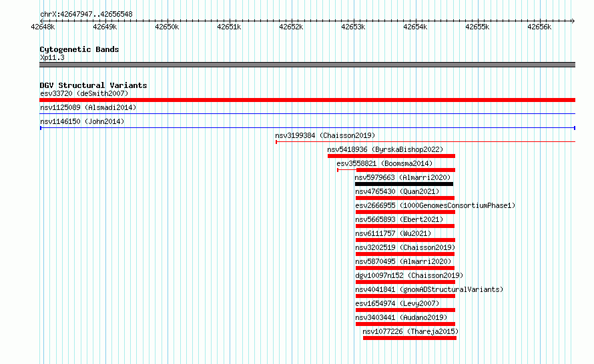Select nsv4041841 (gnomADStructuralVariants) label
The height and width of the screenshot is (364, 594).
[429, 289]
